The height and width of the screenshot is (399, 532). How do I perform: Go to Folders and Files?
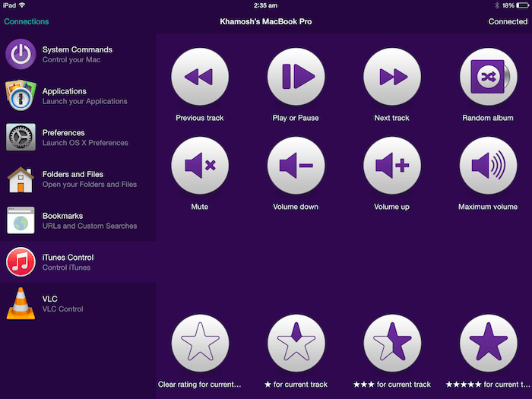[78, 179]
